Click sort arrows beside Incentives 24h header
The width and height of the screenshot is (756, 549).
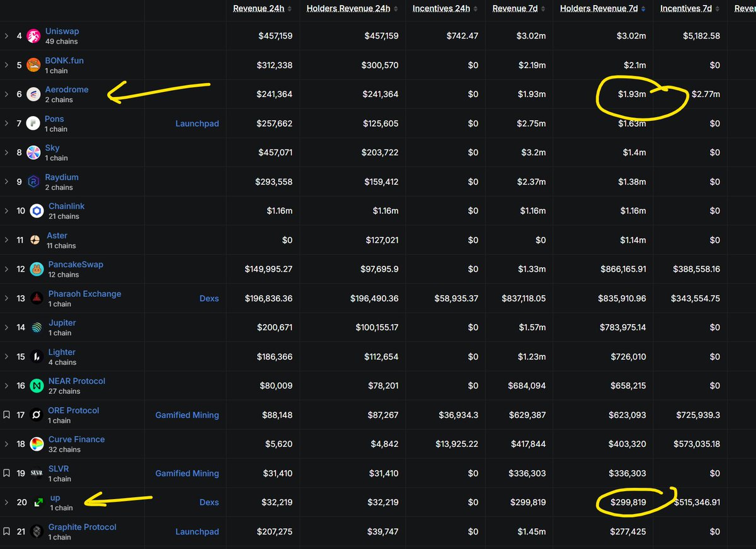pyautogui.click(x=474, y=9)
